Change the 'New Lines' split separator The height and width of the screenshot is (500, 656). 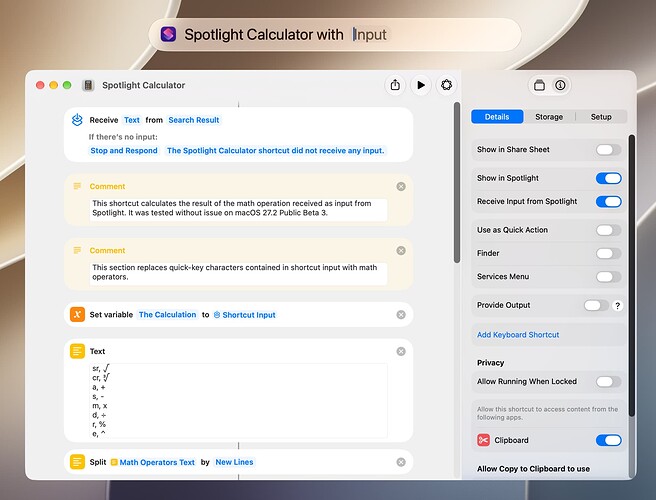click(234, 462)
